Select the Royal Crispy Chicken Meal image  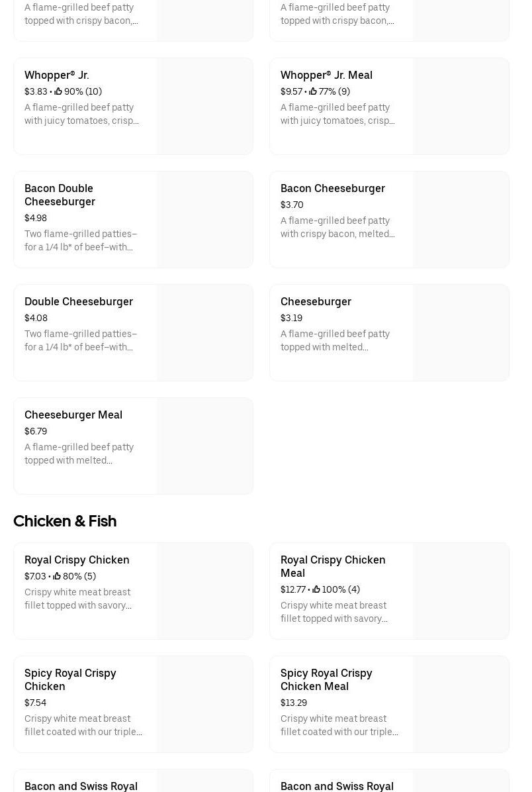pyautogui.click(x=461, y=591)
